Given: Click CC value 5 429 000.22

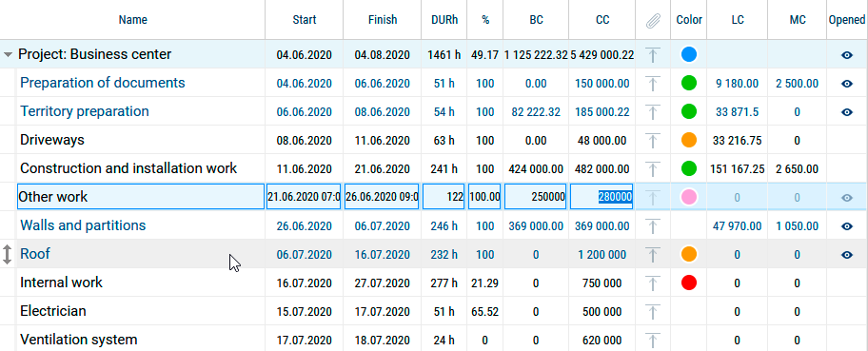Looking at the screenshot, I should (x=602, y=55).
